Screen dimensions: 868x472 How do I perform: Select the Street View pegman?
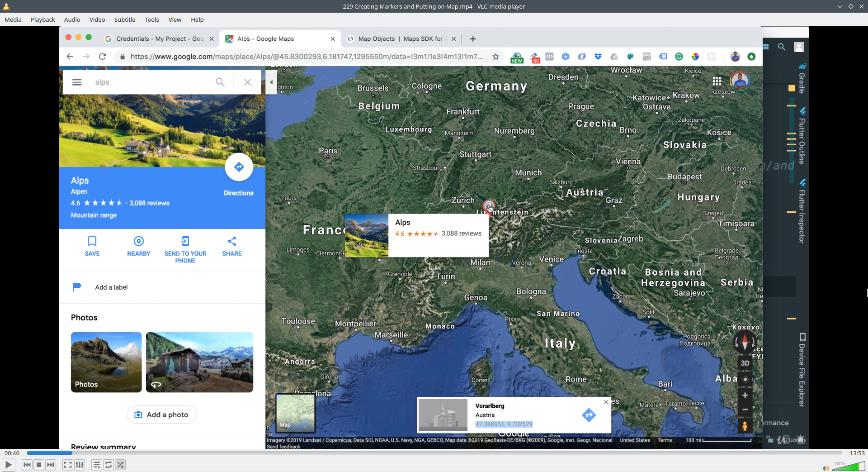pos(745,426)
